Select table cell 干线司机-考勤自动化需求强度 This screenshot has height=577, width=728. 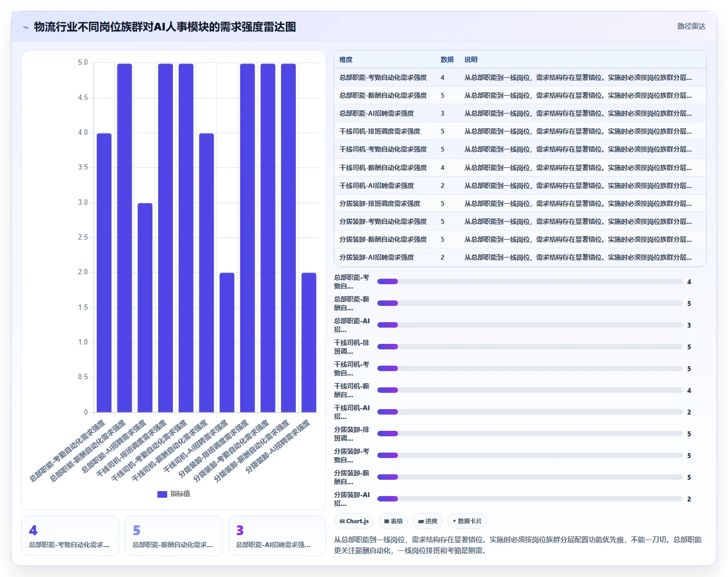(383, 149)
